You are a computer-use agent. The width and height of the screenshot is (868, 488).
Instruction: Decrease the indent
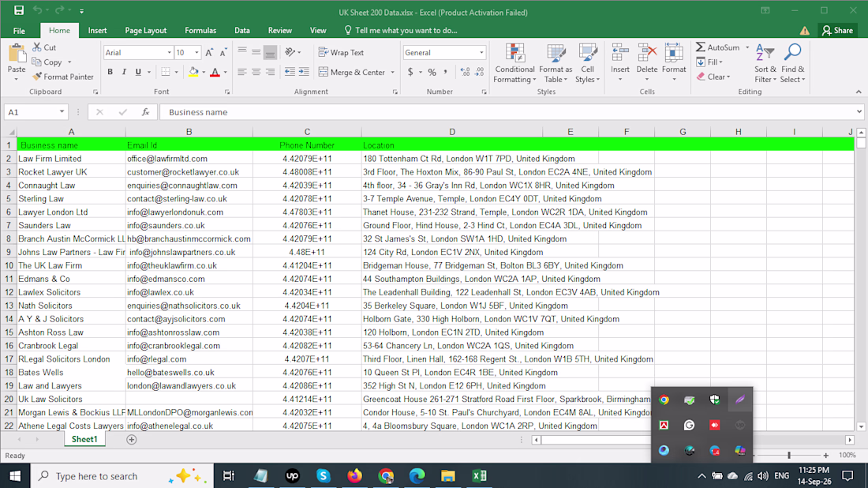point(290,72)
